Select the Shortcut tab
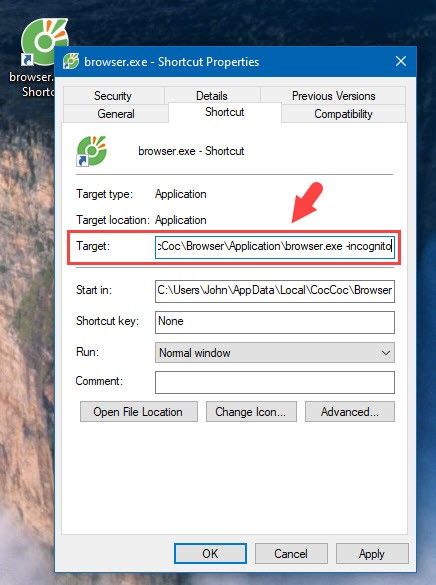 225,112
